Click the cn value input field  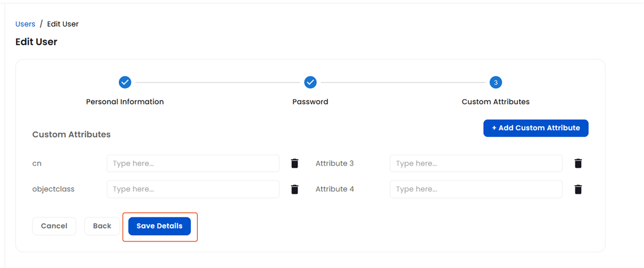[193, 163]
